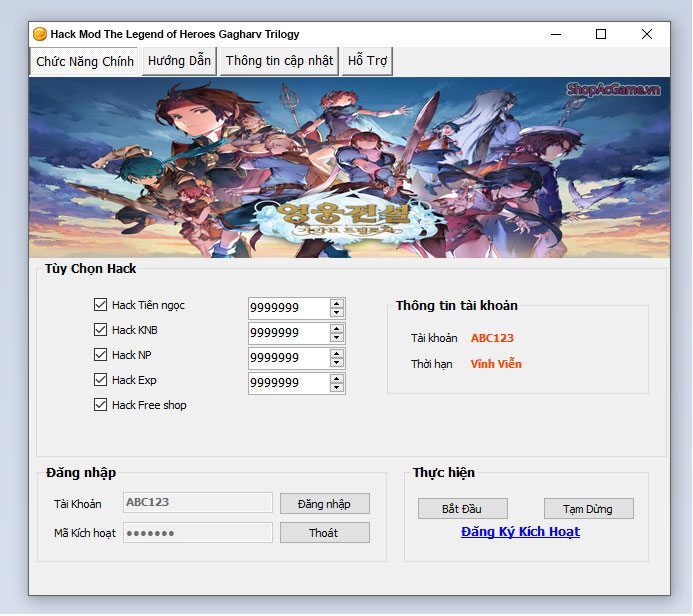Toggle the Hack Free shop checkbox

pos(100,405)
